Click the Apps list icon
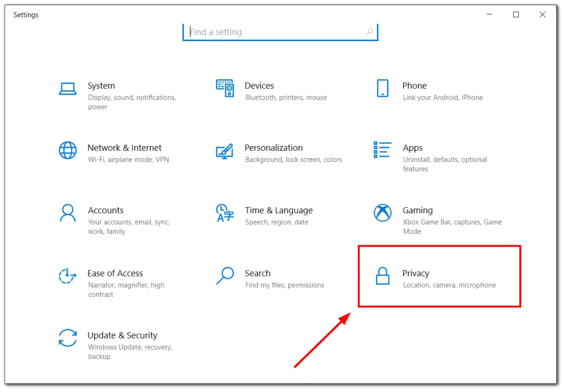 point(382,150)
